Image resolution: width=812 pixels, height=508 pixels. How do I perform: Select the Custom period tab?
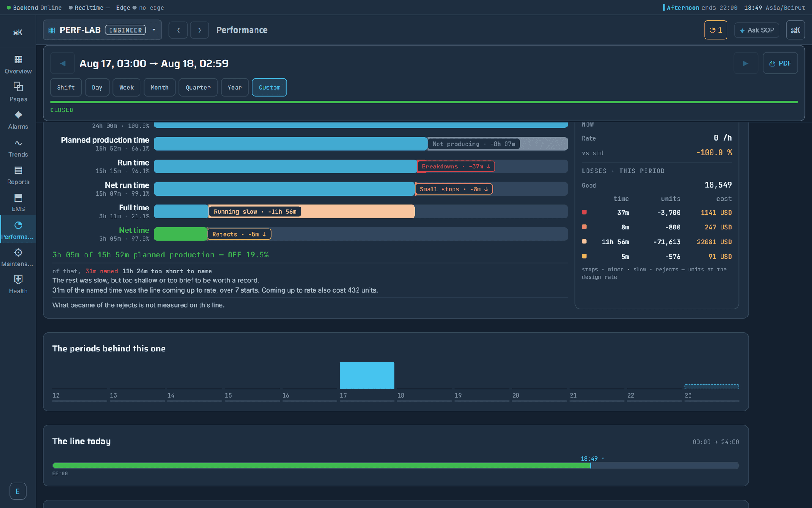269,87
